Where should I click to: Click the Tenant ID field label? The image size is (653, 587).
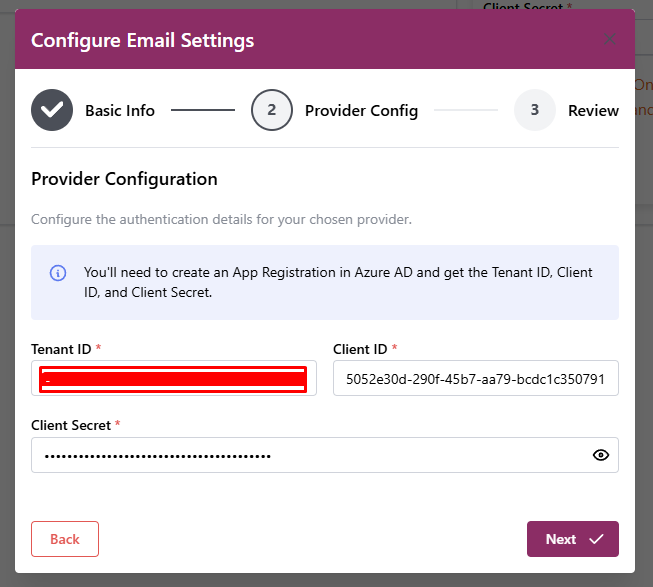tap(61, 349)
